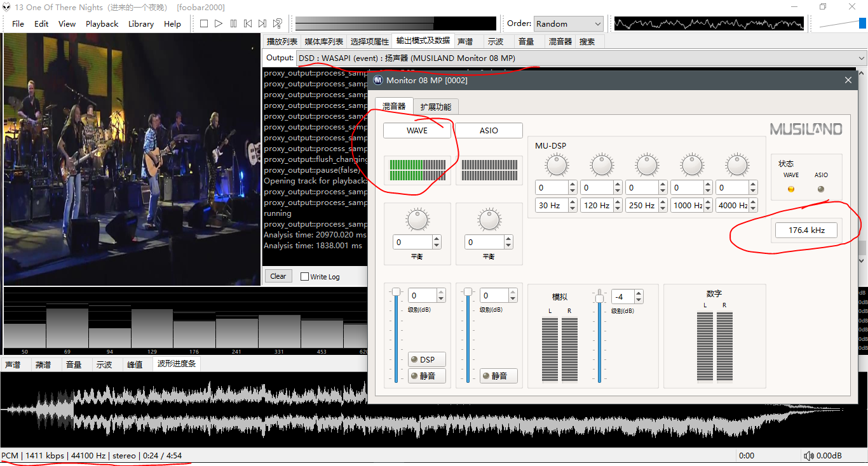
Task: Click the speaker volume icon in status bar
Action: [x=808, y=456]
